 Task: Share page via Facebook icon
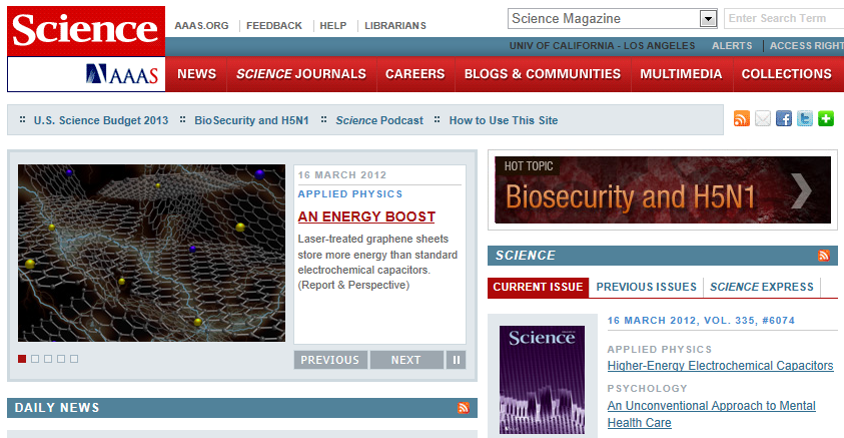click(784, 118)
